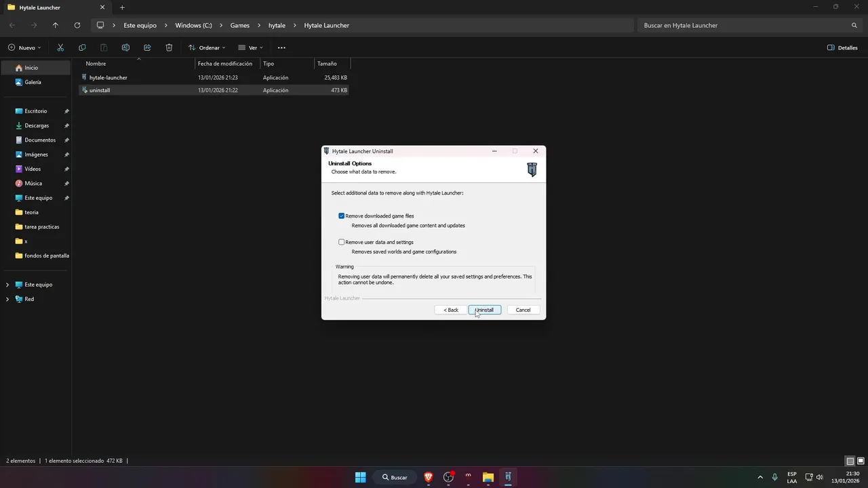Switch to details list view icon
This screenshot has width=868, height=488.
click(x=850, y=461)
